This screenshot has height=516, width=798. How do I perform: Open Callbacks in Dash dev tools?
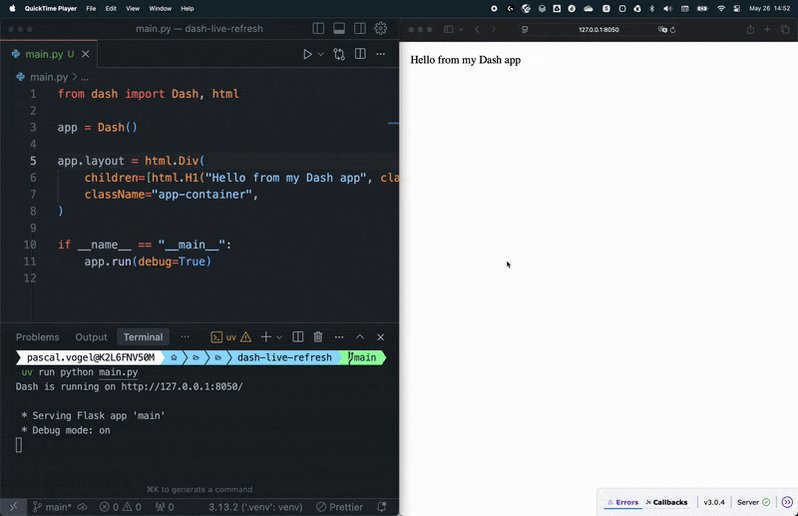pyautogui.click(x=667, y=502)
